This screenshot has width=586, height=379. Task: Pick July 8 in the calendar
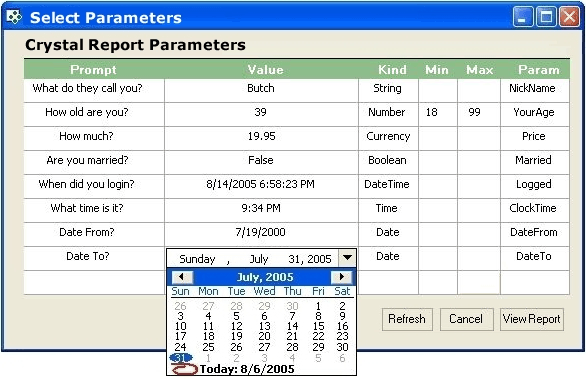tap(318, 316)
